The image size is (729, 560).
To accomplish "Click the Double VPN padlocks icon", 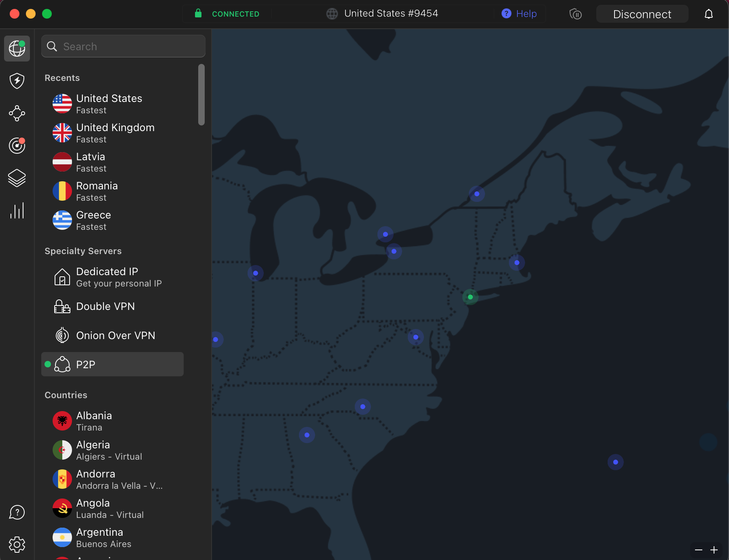I will click(62, 306).
